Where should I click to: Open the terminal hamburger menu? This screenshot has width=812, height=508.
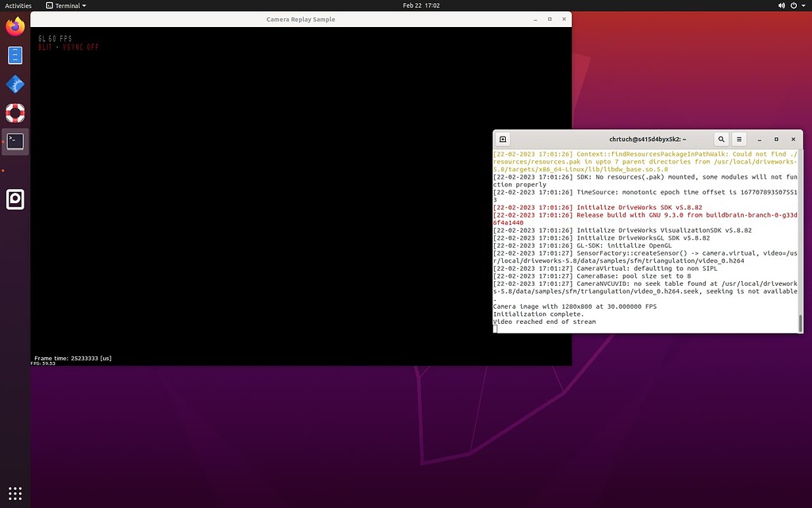739,139
